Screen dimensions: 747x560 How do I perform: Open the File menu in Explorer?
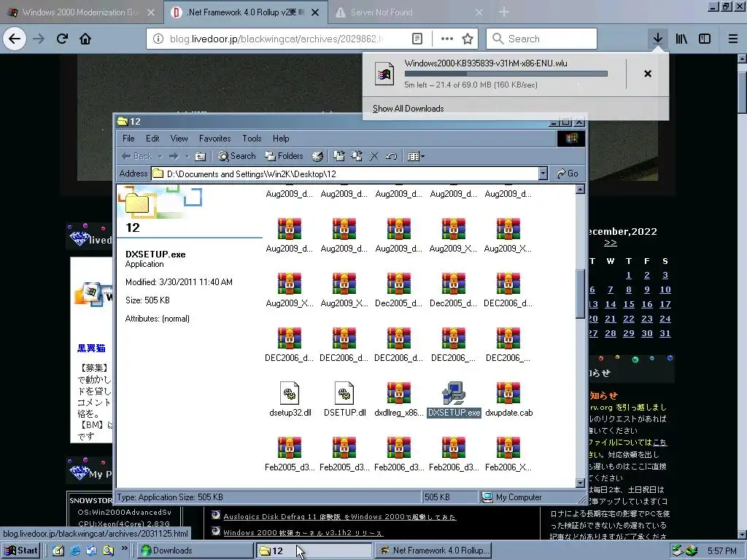click(x=128, y=139)
